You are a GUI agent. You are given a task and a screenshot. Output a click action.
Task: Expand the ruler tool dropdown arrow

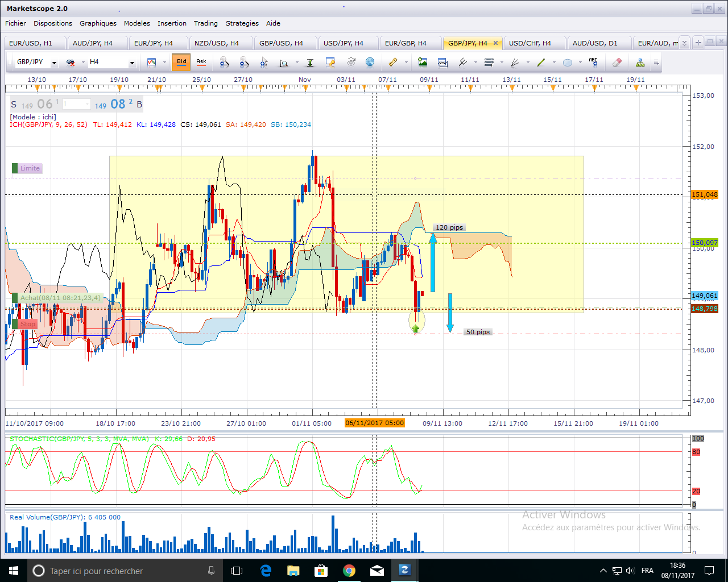pos(406,63)
